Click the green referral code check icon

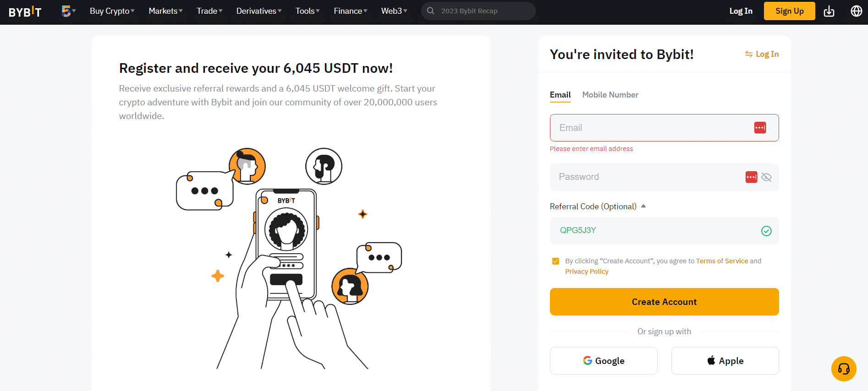pyautogui.click(x=766, y=231)
